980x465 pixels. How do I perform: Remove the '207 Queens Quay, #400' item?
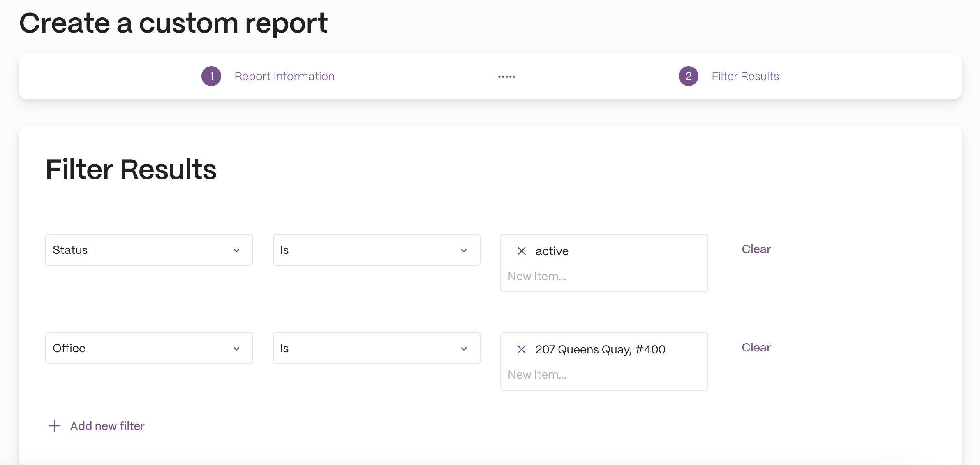pos(521,349)
